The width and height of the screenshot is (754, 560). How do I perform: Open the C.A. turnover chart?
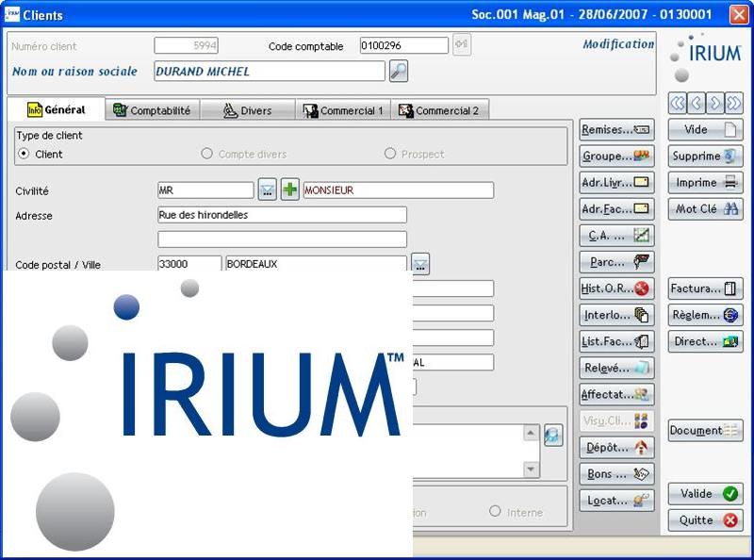point(616,236)
